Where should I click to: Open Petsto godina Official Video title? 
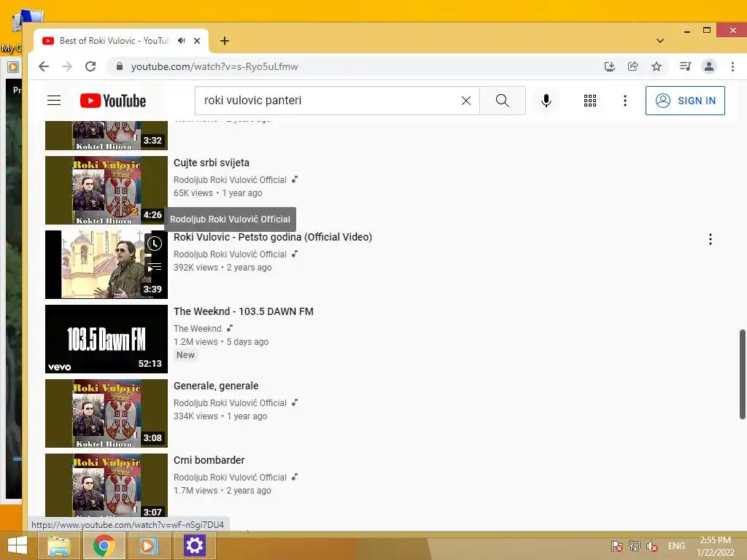click(x=273, y=237)
